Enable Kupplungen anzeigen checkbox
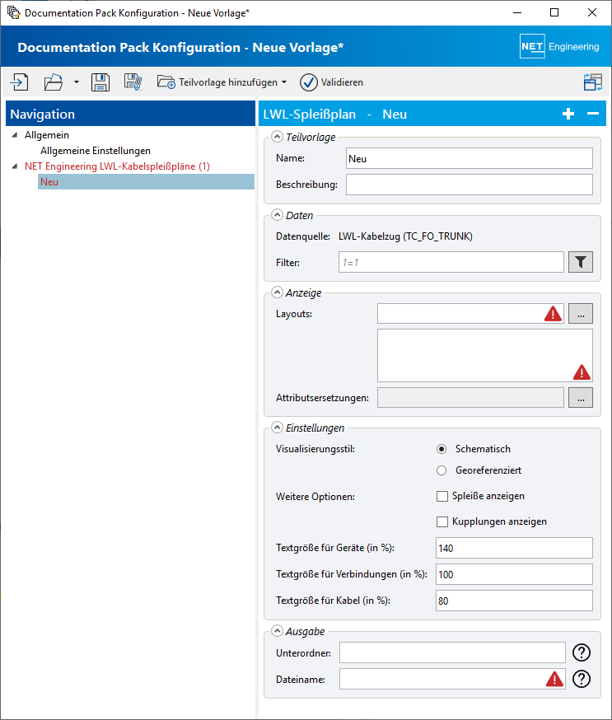This screenshot has height=720, width=612. (442, 522)
